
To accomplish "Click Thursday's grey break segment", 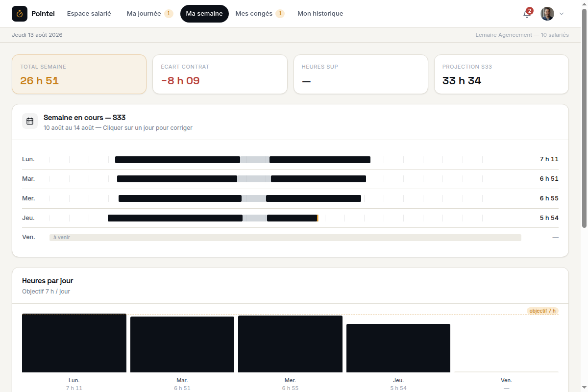I will 255,218.
